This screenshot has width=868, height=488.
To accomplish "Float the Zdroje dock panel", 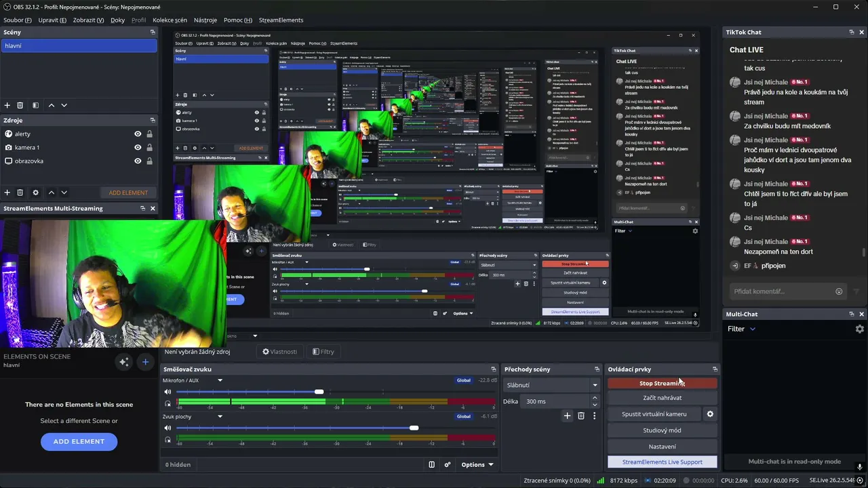I will (x=153, y=120).
